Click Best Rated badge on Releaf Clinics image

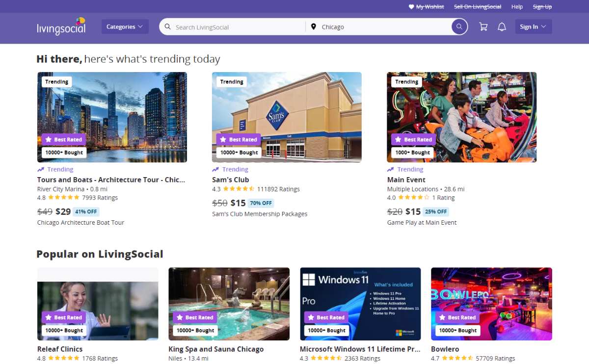tap(63, 317)
